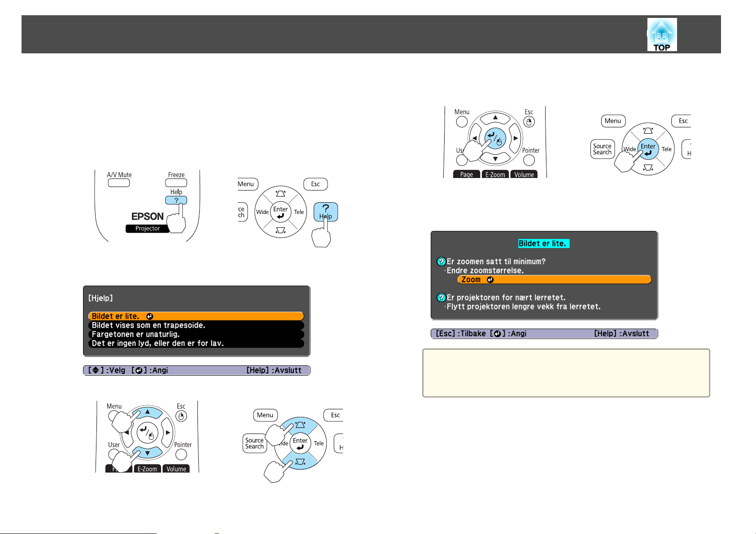Click Wide on the panel with the highlighted Help key
The width and height of the screenshot is (756, 534).
click(x=262, y=212)
